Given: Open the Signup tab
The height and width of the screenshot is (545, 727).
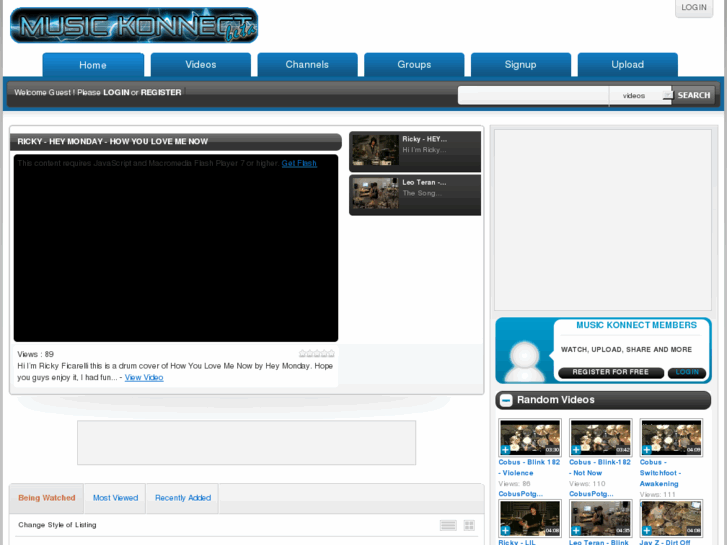Looking at the screenshot, I should [x=521, y=65].
